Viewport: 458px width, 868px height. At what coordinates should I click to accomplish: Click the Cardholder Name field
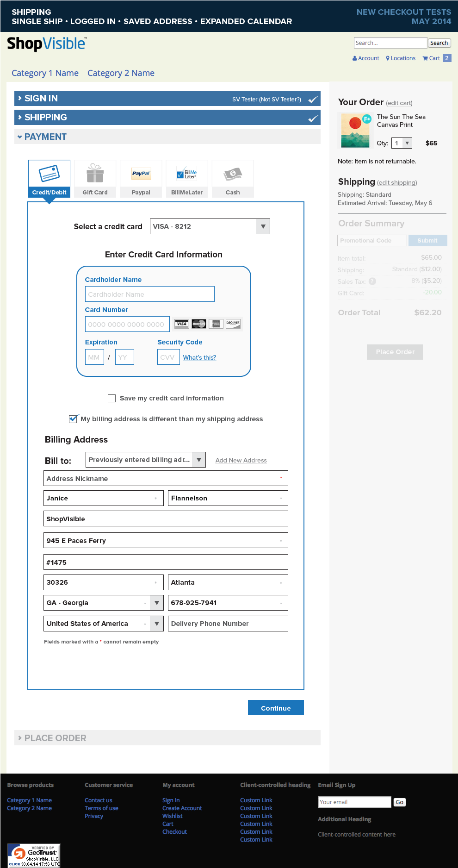pos(150,294)
